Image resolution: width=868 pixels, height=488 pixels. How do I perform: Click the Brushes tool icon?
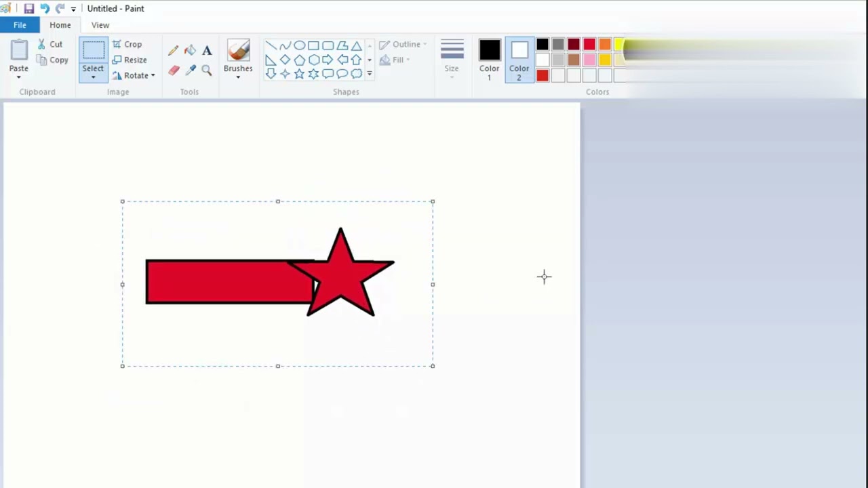[238, 51]
